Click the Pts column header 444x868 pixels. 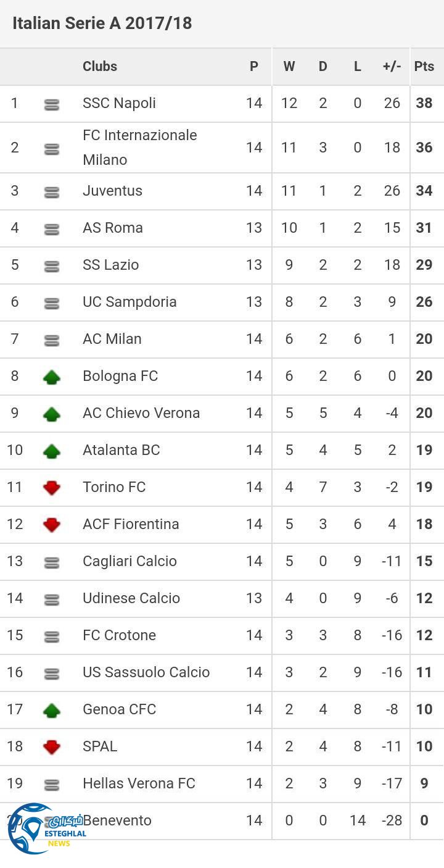[x=424, y=67]
